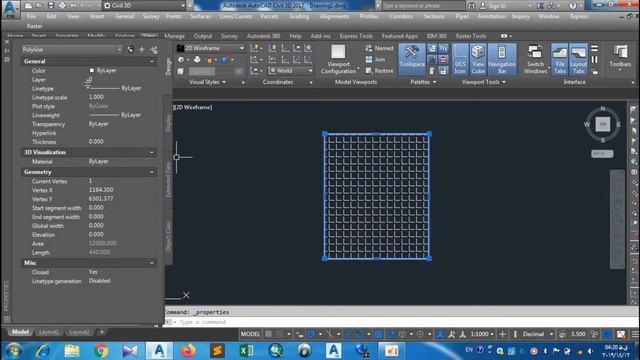Click the Sign In button
The image size is (640, 360).
coord(494,6)
